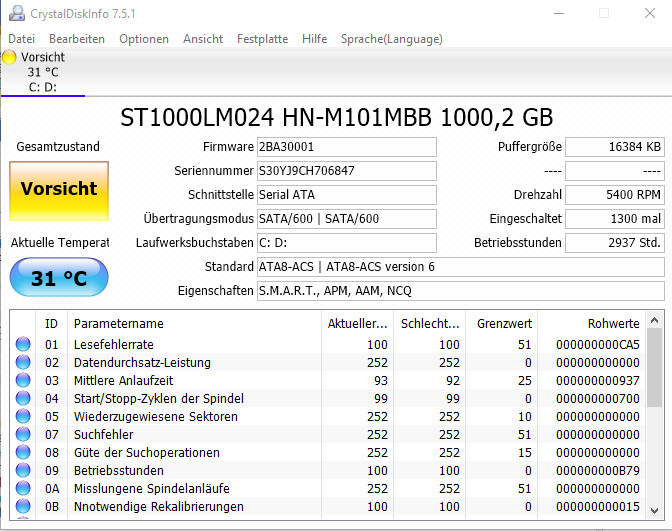Click the SMART list scrollbar thumb

654,368
